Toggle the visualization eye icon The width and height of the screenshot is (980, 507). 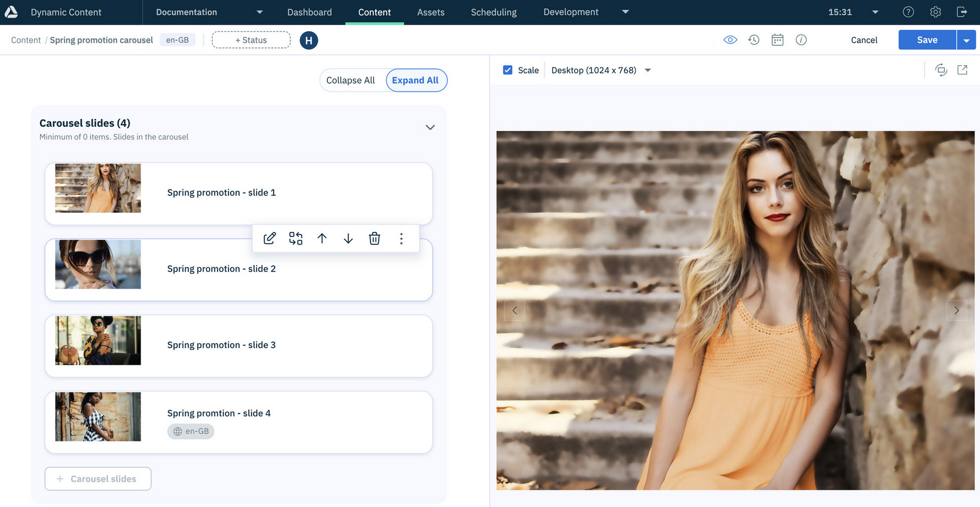click(x=730, y=40)
